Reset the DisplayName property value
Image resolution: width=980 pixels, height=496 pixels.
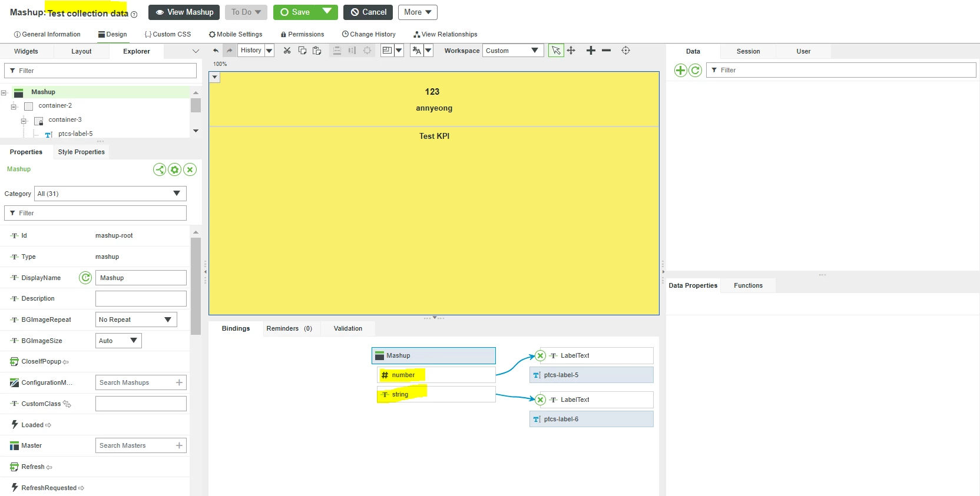[85, 278]
